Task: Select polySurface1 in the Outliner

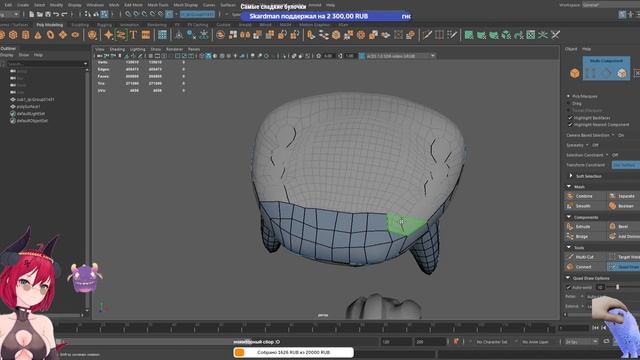Action: coord(28,107)
